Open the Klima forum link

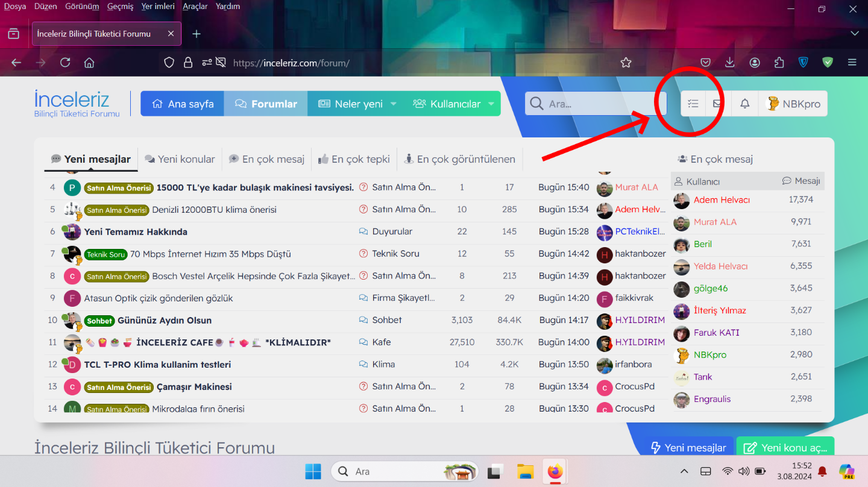pyautogui.click(x=383, y=364)
